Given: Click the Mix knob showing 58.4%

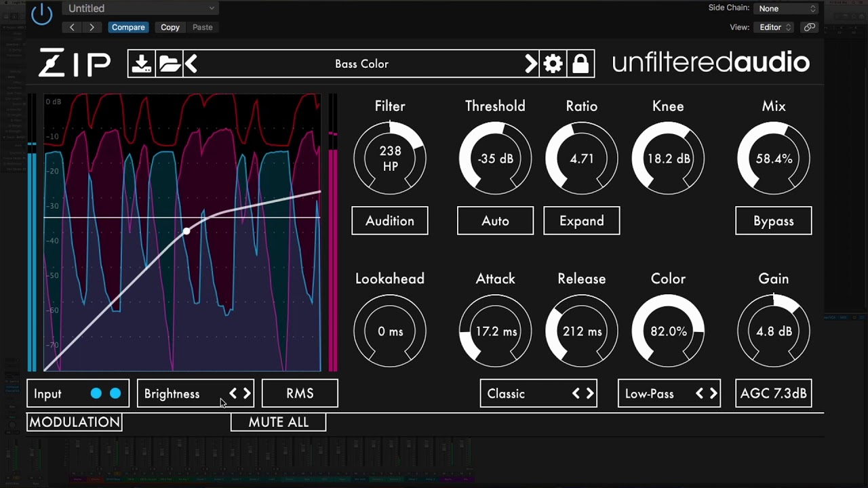Looking at the screenshot, I should [x=774, y=159].
